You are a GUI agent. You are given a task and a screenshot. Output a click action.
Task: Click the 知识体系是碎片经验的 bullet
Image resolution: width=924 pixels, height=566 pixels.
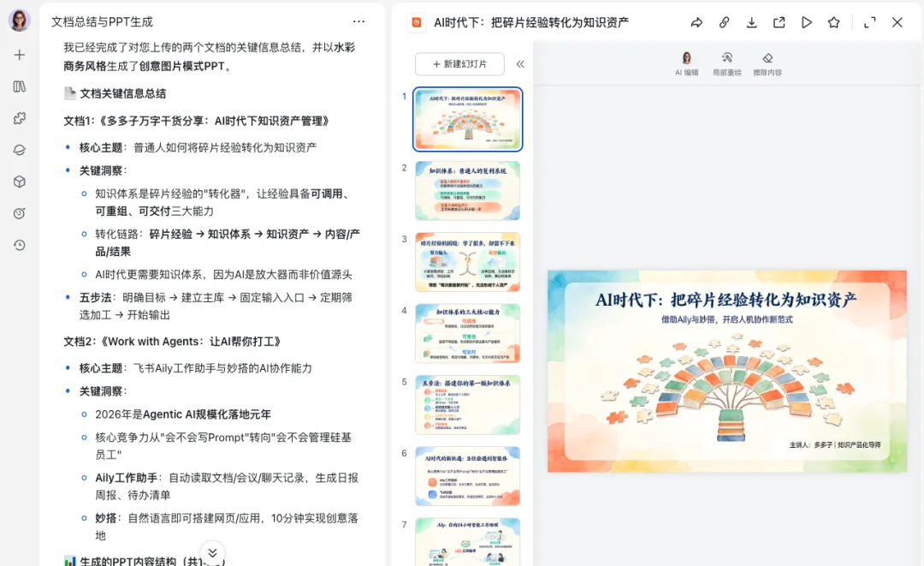(222, 202)
